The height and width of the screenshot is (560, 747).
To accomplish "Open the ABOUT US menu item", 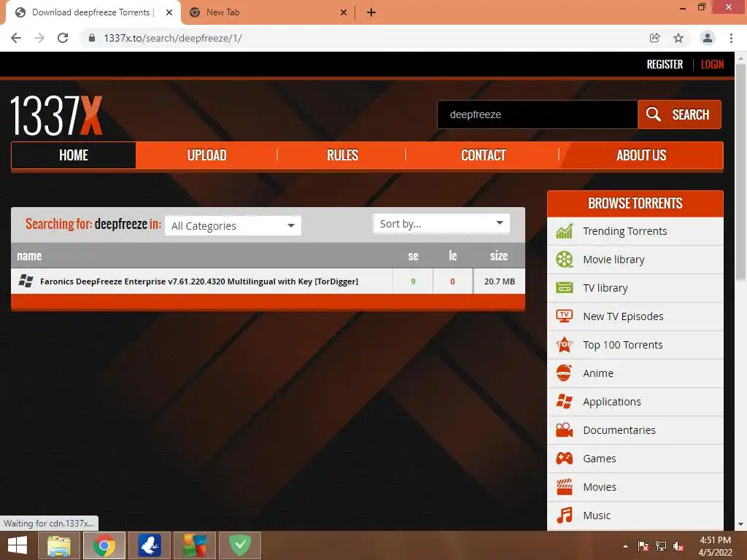I will (x=641, y=155).
